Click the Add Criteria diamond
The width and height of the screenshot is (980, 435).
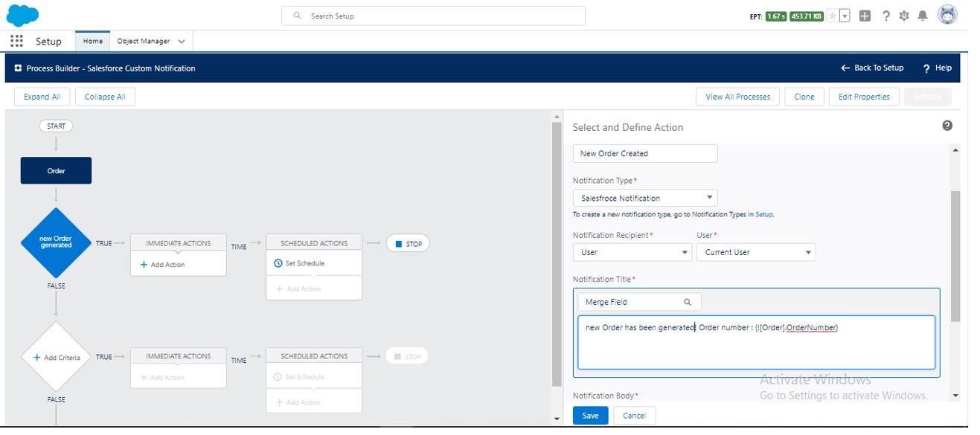(57, 357)
